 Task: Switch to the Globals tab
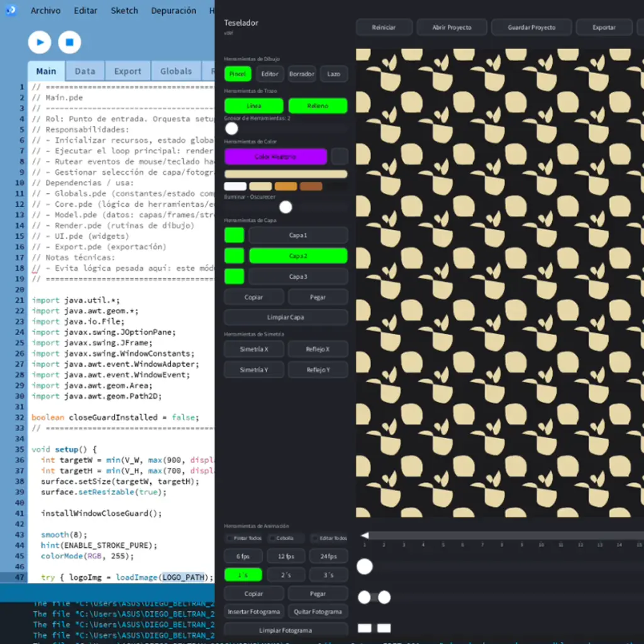coord(175,71)
